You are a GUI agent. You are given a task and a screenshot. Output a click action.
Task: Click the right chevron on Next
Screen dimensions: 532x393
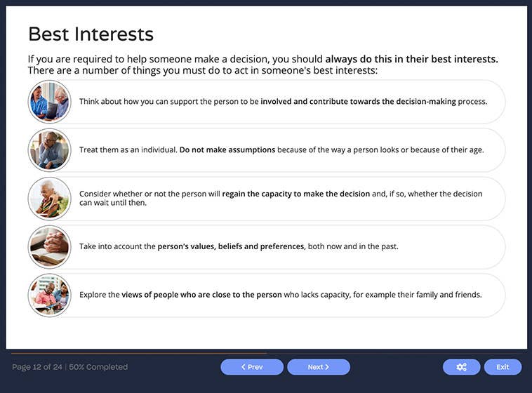327,367
